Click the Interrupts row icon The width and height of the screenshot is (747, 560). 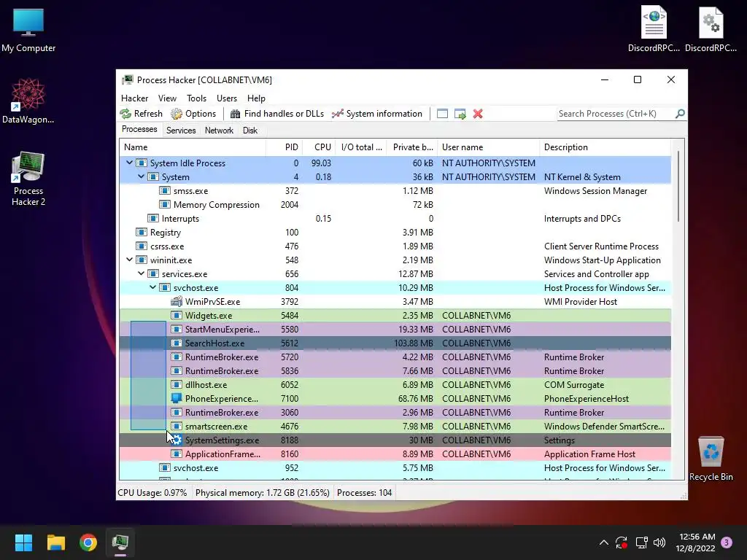pos(153,218)
